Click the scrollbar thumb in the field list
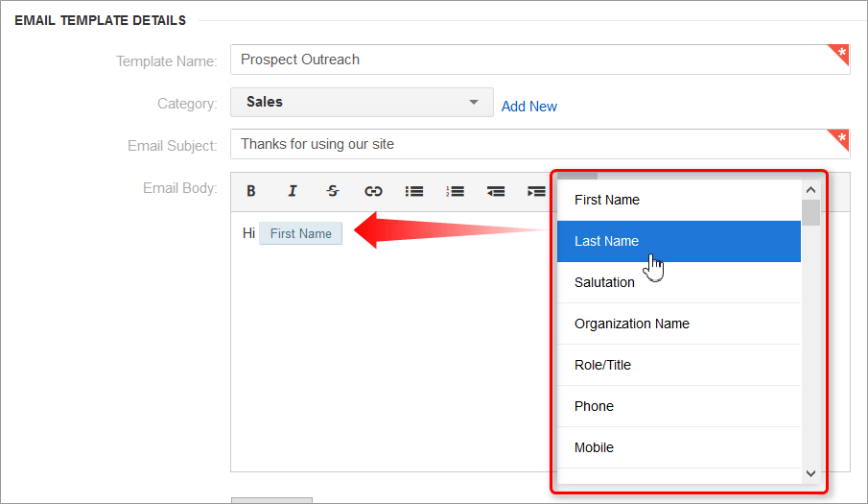 point(811,213)
